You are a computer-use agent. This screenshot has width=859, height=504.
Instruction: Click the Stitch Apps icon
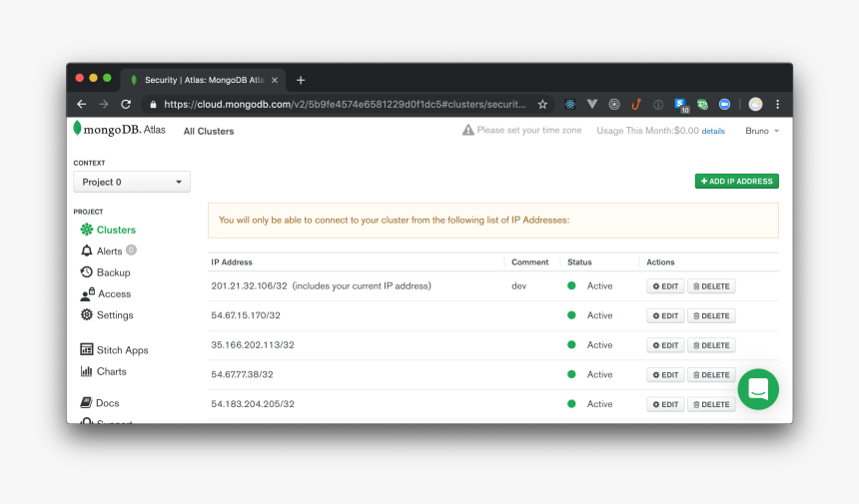[87, 349]
